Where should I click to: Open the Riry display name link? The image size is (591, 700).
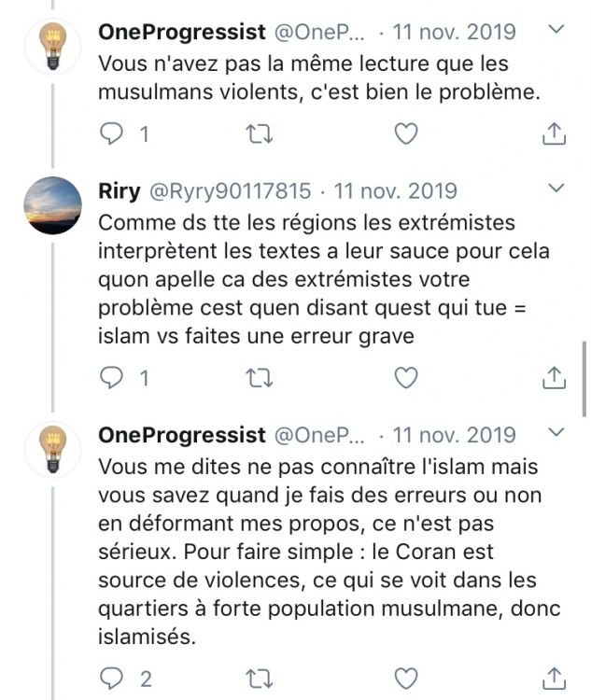coord(117,191)
